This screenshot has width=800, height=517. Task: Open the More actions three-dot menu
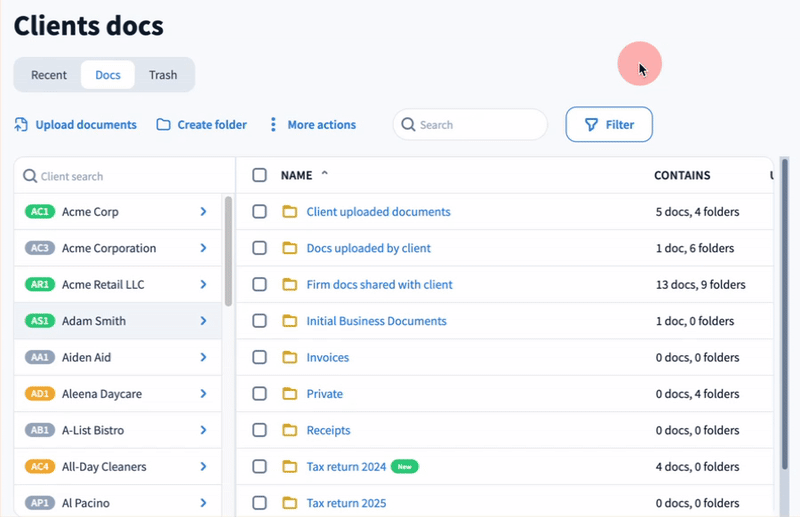coord(273,125)
